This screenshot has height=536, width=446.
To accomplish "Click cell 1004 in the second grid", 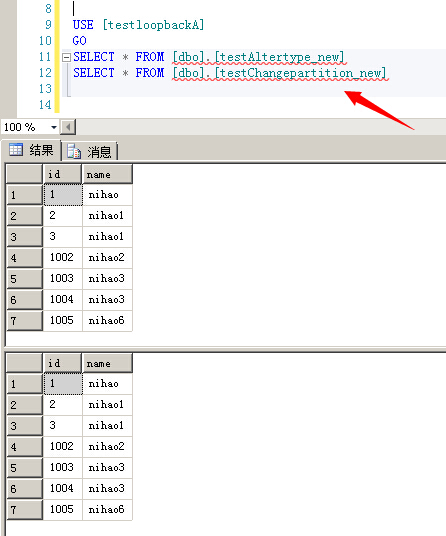I will [63, 488].
